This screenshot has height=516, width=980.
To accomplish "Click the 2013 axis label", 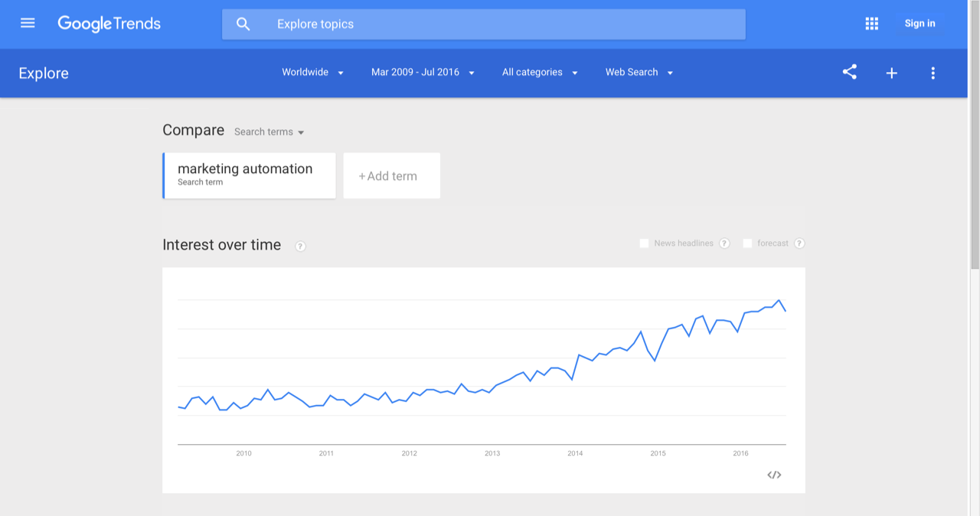I will tap(492, 453).
